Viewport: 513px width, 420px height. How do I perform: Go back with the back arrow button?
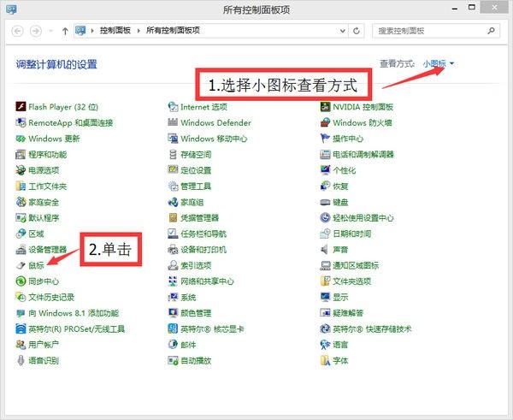(17, 31)
